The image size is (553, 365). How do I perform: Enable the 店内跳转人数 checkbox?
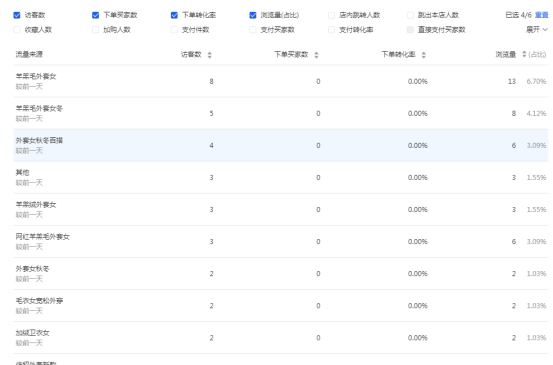(331, 15)
